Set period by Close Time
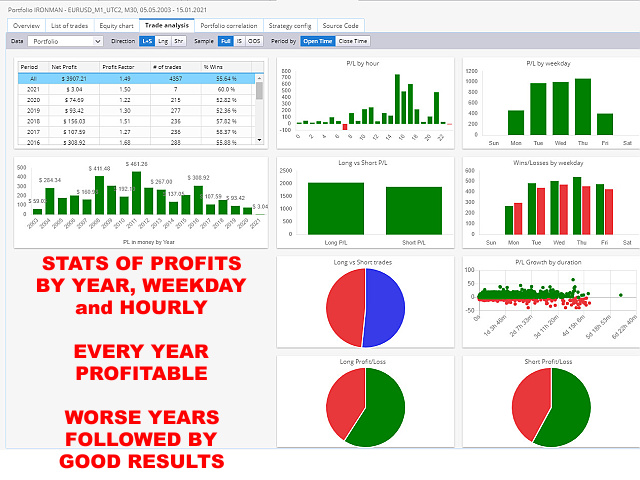This screenshot has width=640, height=480. pos(353,41)
